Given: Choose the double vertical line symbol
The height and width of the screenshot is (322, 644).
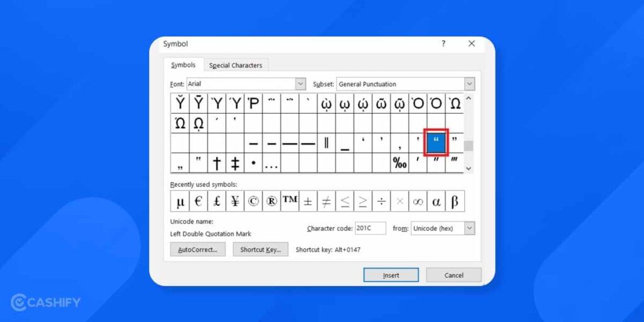Looking at the screenshot, I should [x=326, y=143].
